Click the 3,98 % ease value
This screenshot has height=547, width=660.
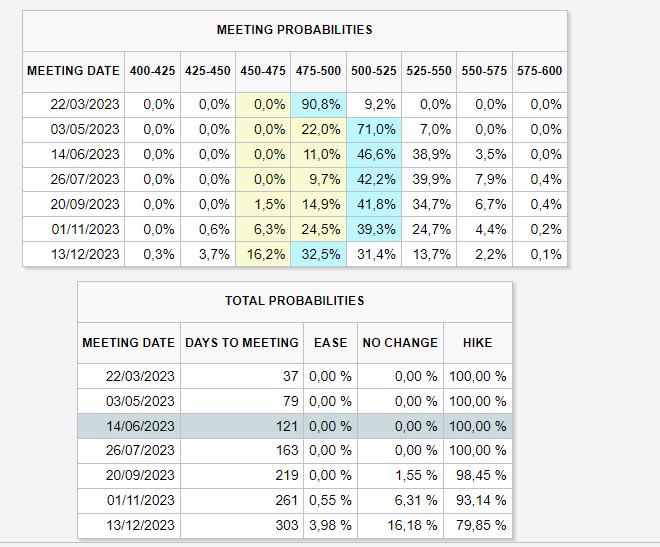click(x=330, y=526)
